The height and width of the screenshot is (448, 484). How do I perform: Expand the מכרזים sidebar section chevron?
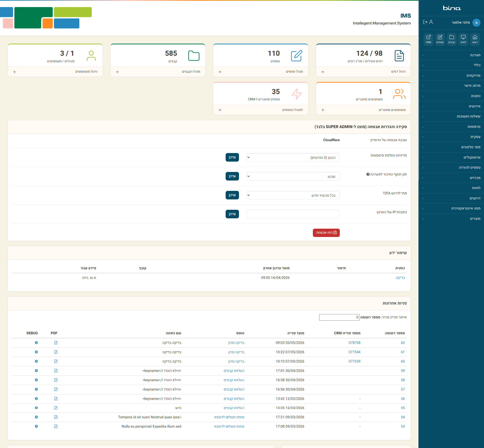423,178
